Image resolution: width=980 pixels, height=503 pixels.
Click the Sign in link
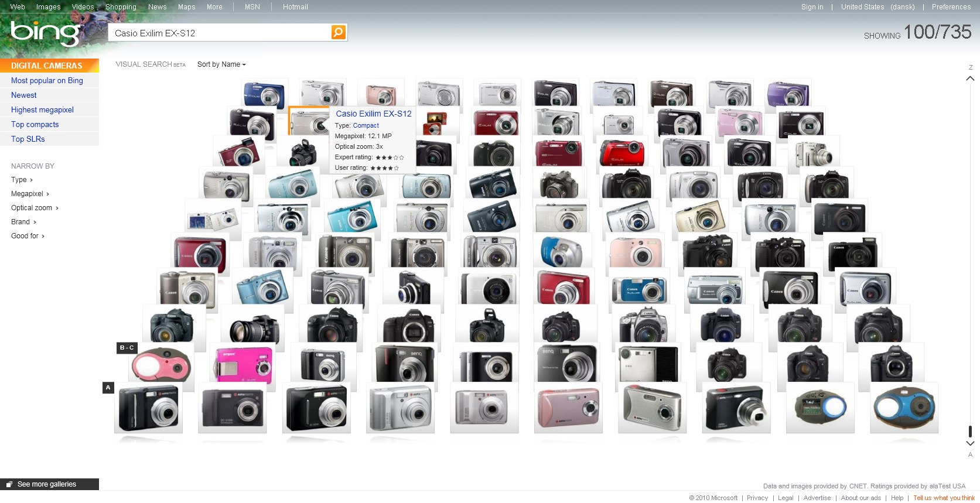[x=812, y=7]
